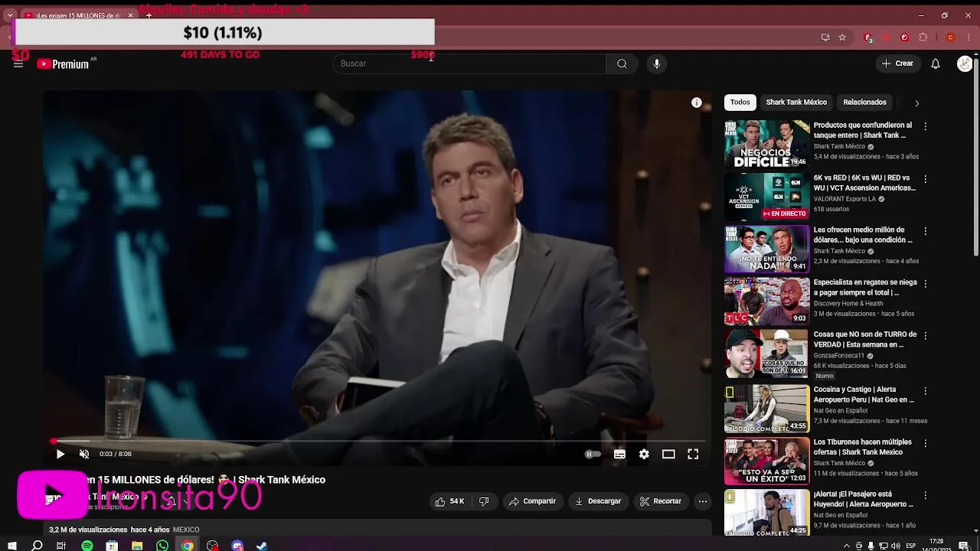The image size is (980, 551).
Task: Open the Chrome extensions puzzle icon
Action: tap(923, 37)
